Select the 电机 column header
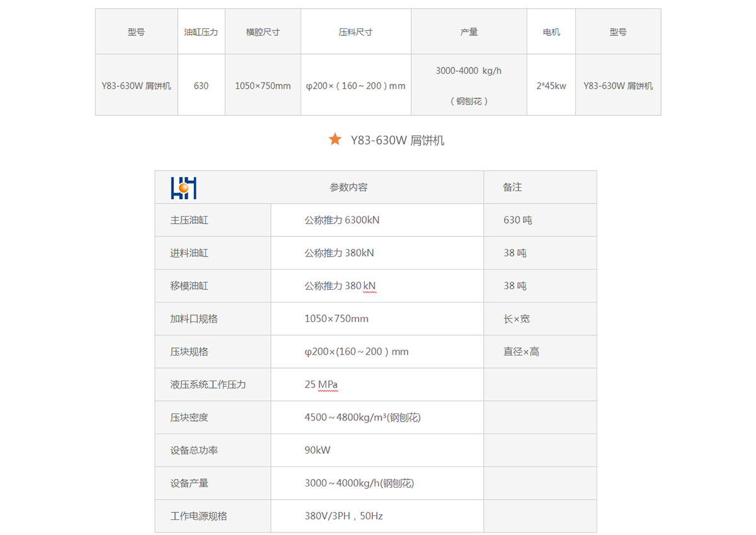Image resolution: width=756 pixels, height=535 pixels. point(551,32)
